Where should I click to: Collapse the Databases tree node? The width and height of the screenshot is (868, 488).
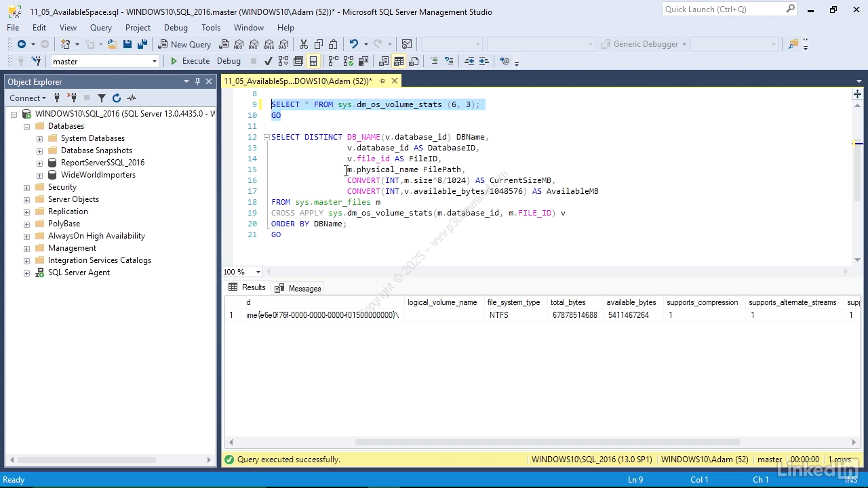point(27,127)
